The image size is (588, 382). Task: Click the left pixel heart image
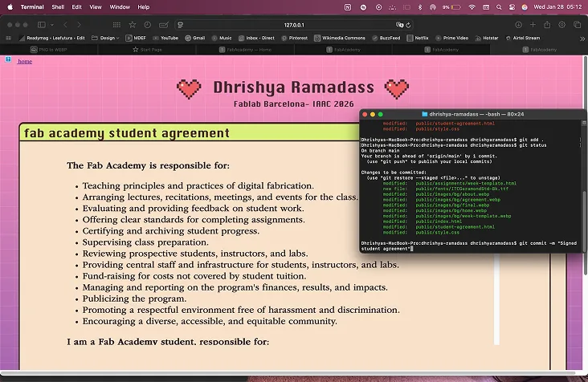tap(189, 89)
